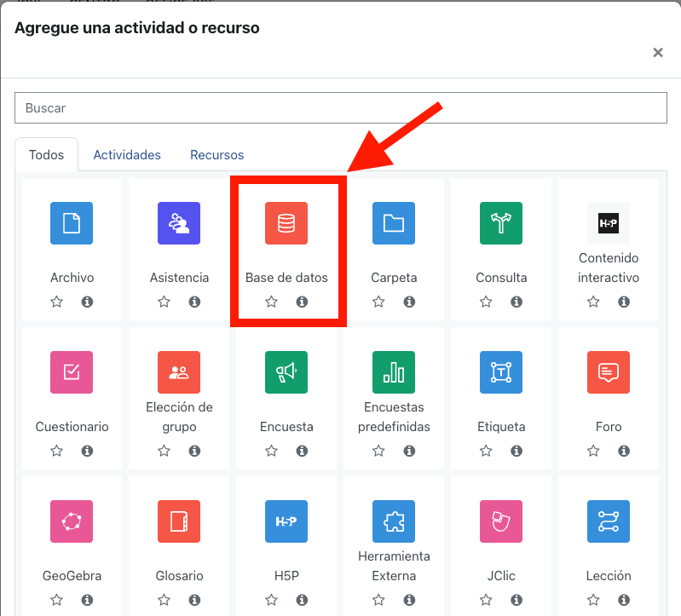Show info for Cuestionario

tap(87, 451)
